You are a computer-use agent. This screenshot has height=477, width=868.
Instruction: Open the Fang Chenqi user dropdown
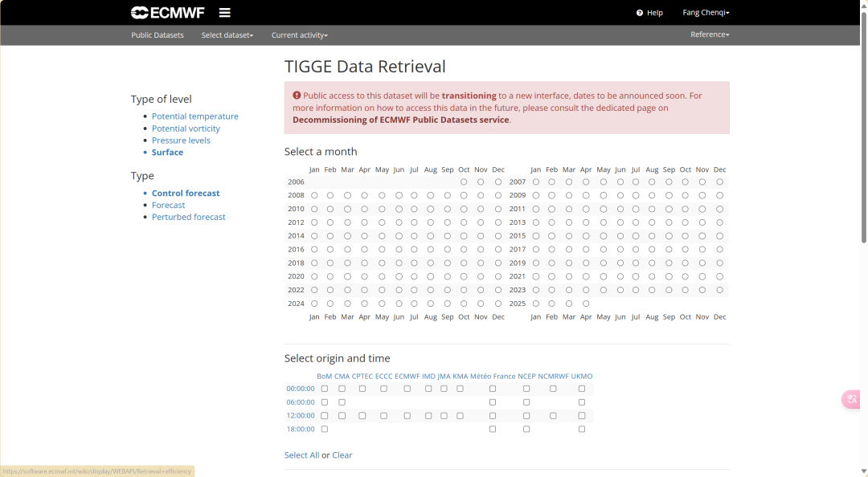pos(706,12)
